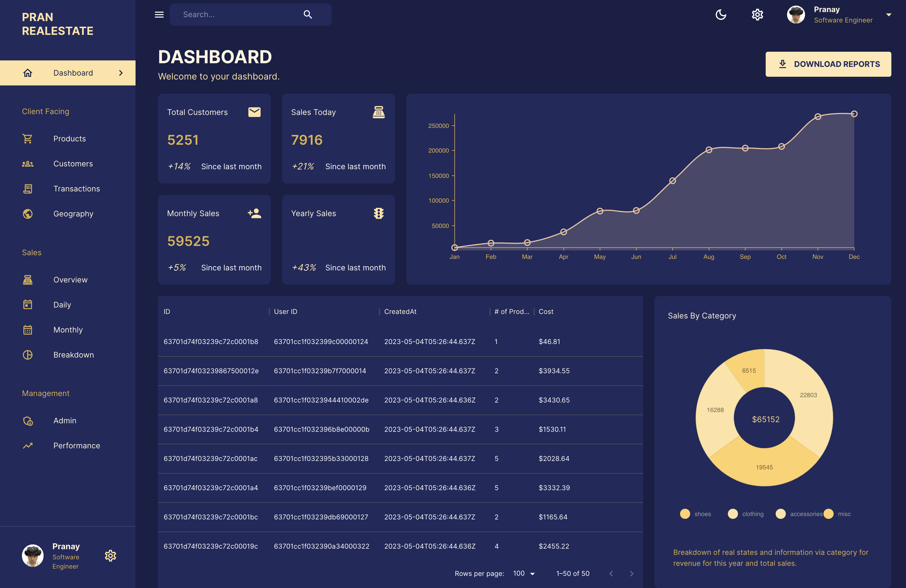The width and height of the screenshot is (906, 588).
Task: Go to next table page
Action: click(x=632, y=574)
